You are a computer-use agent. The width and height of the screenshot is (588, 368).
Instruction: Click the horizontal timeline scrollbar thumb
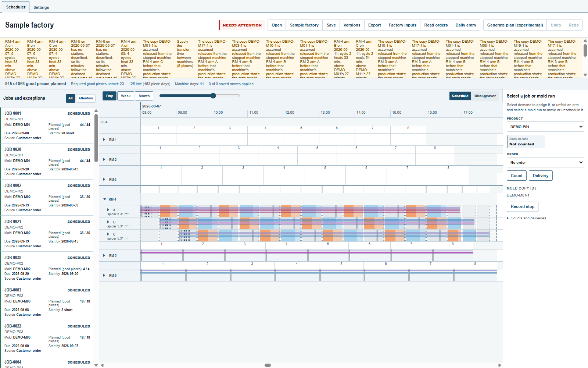click(x=268, y=365)
